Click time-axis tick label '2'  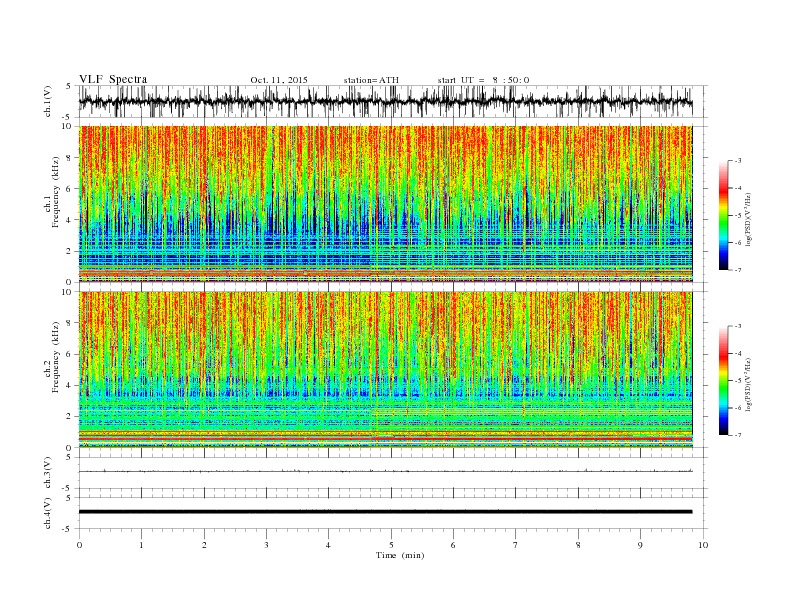pyautogui.click(x=204, y=545)
